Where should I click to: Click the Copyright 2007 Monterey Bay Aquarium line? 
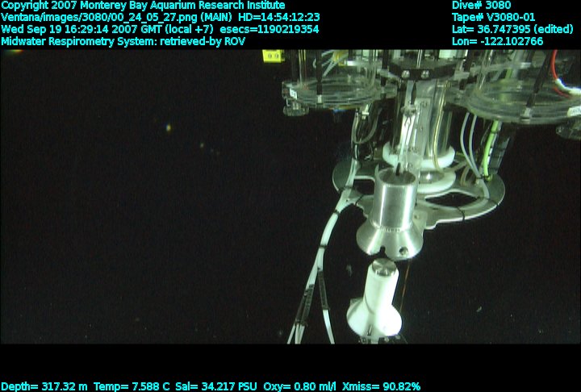click(143, 6)
